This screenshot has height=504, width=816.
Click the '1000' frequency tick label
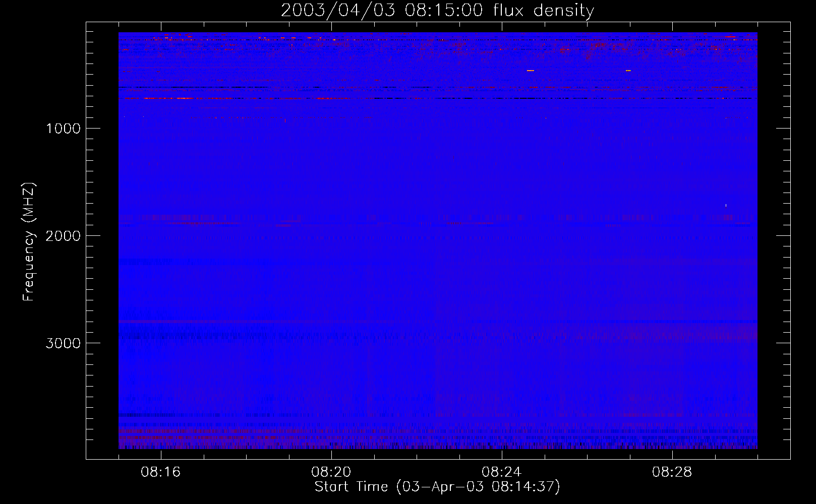(x=63, y=129)
